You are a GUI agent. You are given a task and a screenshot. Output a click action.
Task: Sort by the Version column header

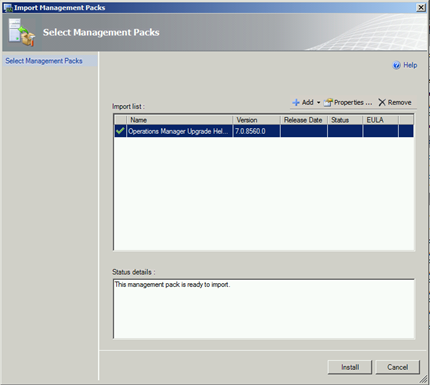(x=256, y=120)
